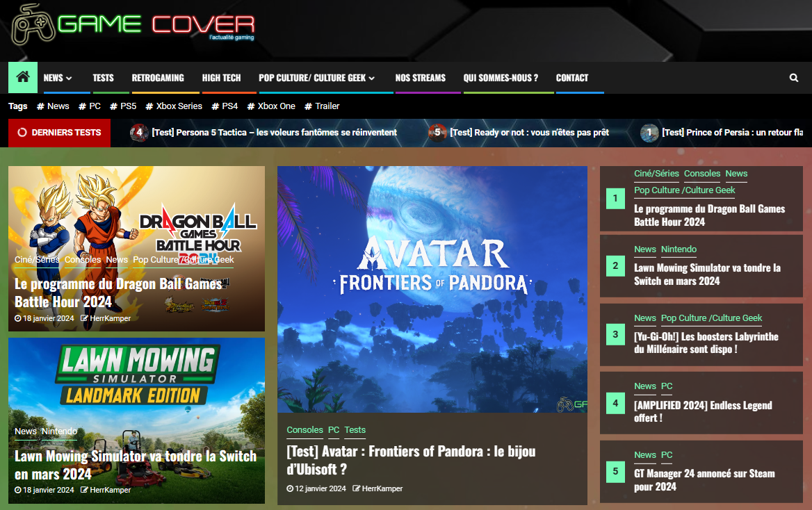Viewport: 812px width, 510px height.
Task: Expand Pop Culture/Culture Geek submenu arrow
Action: point(371,79)
